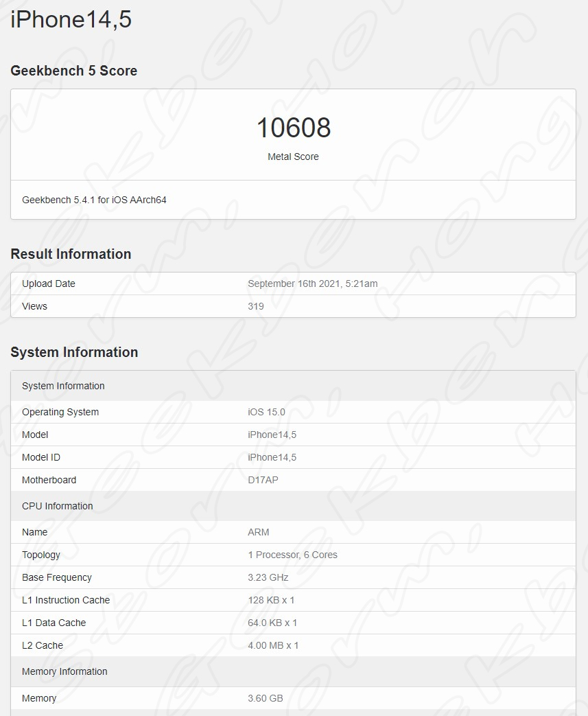This screenshot has height=716, width=588.
Task: Click the L2 Cache label
Action: [x=43, y=646]
